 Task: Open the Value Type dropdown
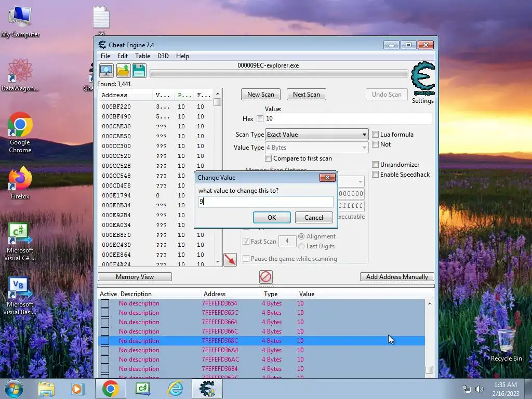pos(316,148)
